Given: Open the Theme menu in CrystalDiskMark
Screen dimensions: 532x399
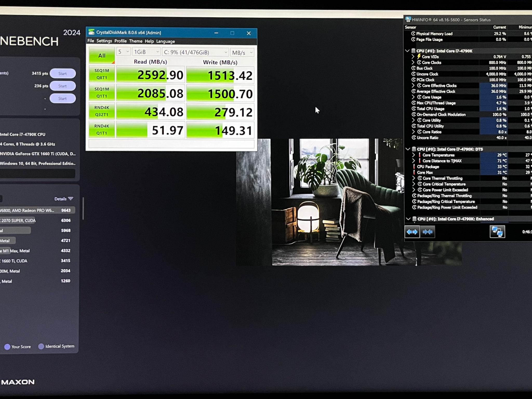Looking at the screenshot, I should click(136, 41).
